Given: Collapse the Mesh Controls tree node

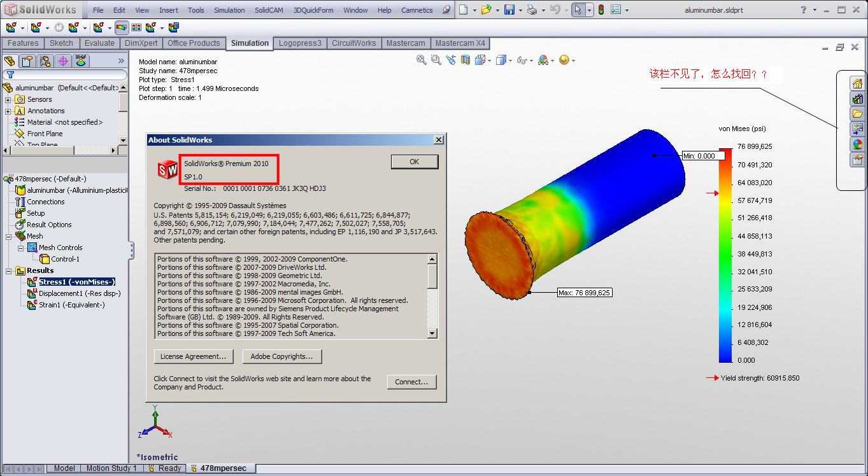Looking at the screenshot, I should pos(20,248).
